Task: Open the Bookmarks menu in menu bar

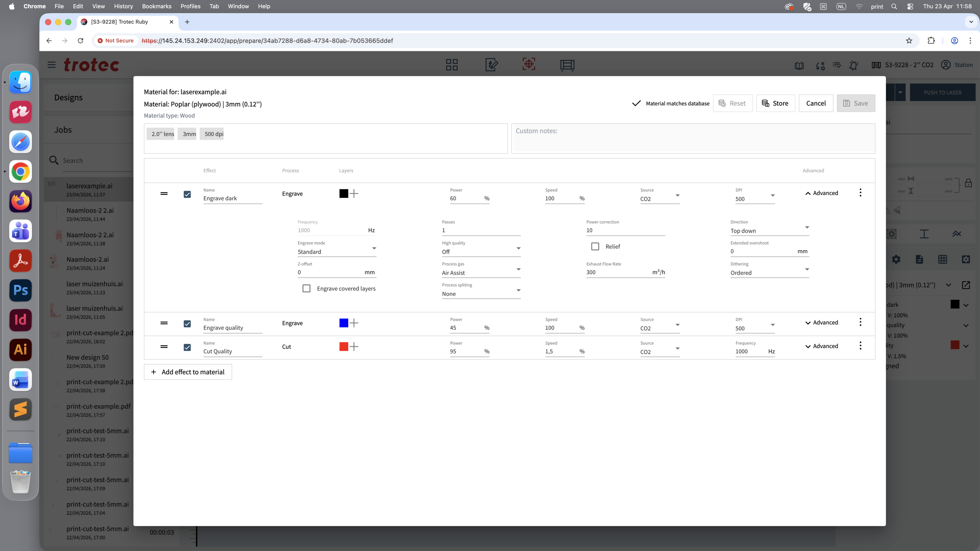Action: pos(157,6)
